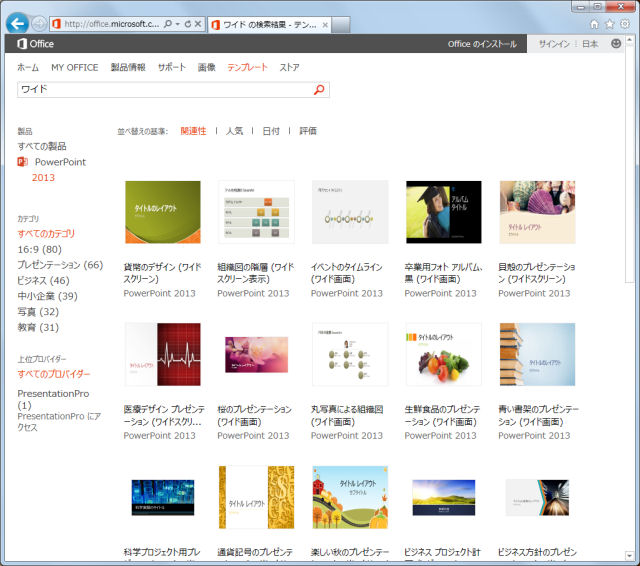Open the 生鮮食品 vegetables template thumbnail
The image size is (640, 566).
[443, 354]
